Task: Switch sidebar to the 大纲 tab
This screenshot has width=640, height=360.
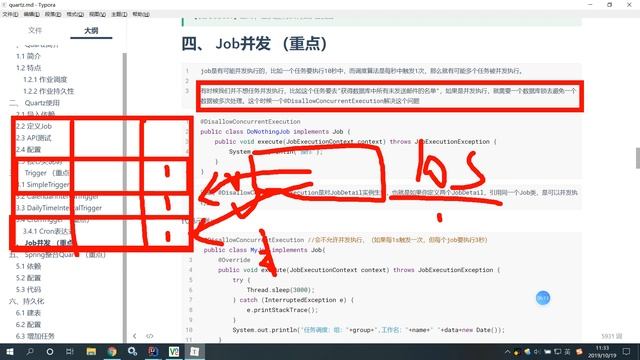Action: coord(91,31)
